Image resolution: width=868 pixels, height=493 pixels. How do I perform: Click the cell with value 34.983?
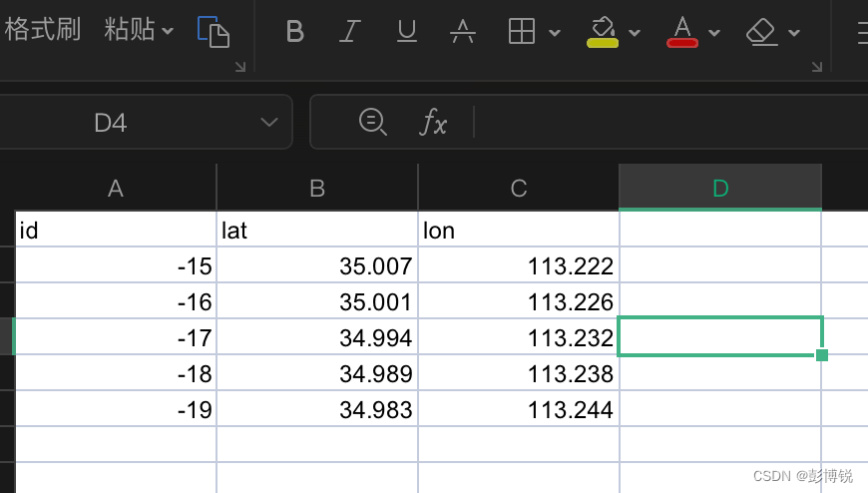coord(317,409)
